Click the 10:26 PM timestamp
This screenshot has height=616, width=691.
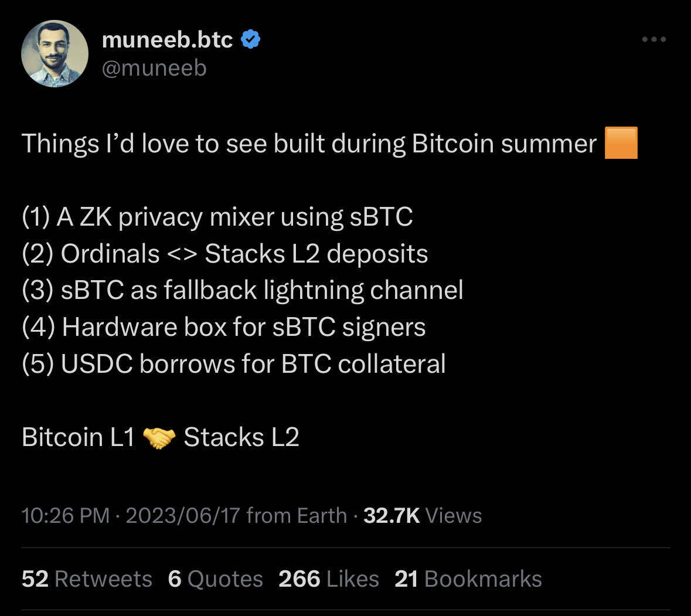pos(65,516)
